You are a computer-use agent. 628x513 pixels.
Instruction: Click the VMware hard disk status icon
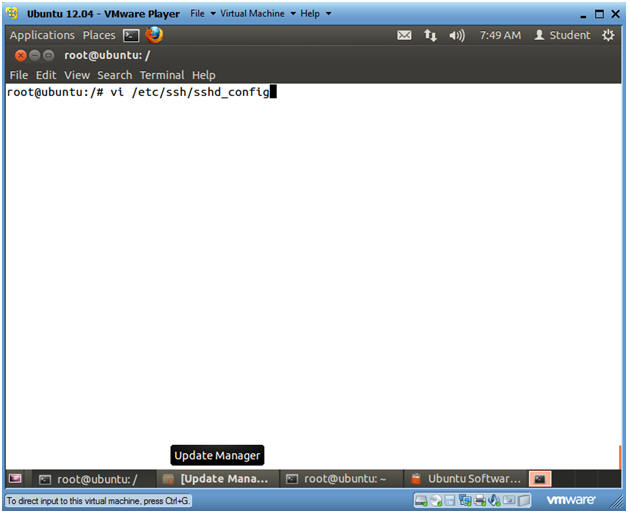click(x=421, y=501)
